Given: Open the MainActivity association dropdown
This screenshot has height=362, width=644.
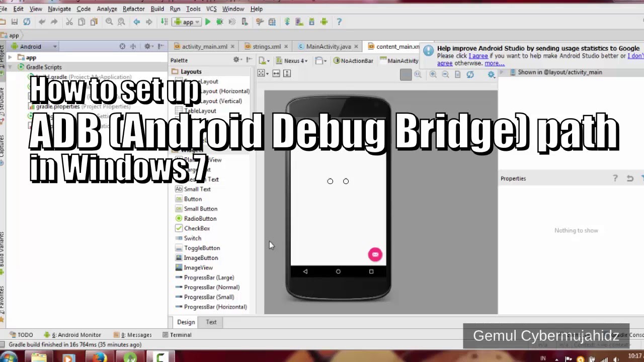Looking at the screenshot, I should pyautogui.click(x=399, y=61).
